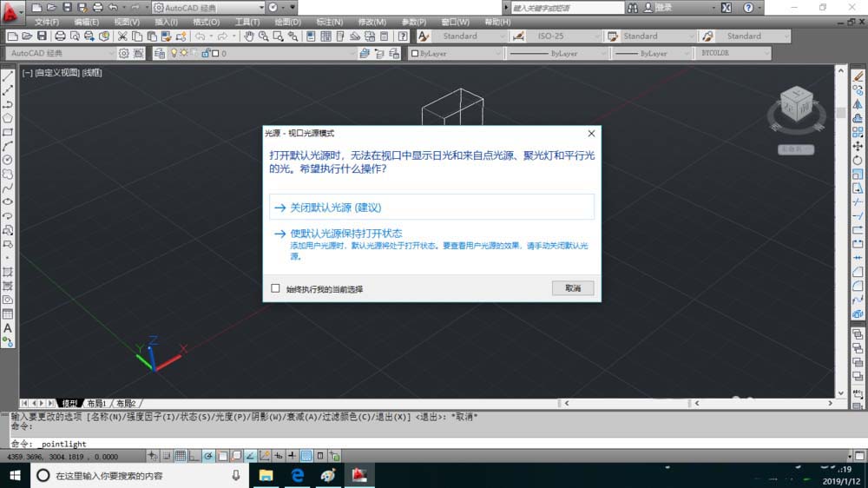Click the Cut scissors icon
Viewport: 868px width, 488px height.
click(x=122, y=36)
